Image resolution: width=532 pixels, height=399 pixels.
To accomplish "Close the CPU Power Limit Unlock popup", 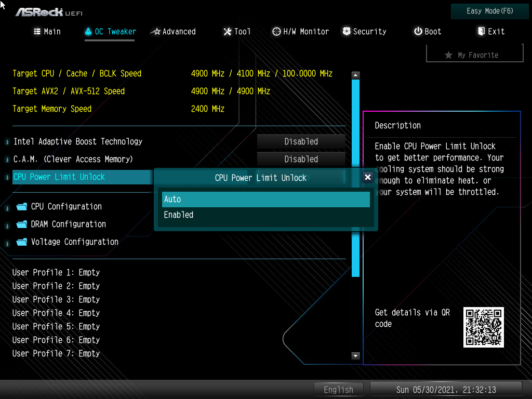I will tap(368, 177).
